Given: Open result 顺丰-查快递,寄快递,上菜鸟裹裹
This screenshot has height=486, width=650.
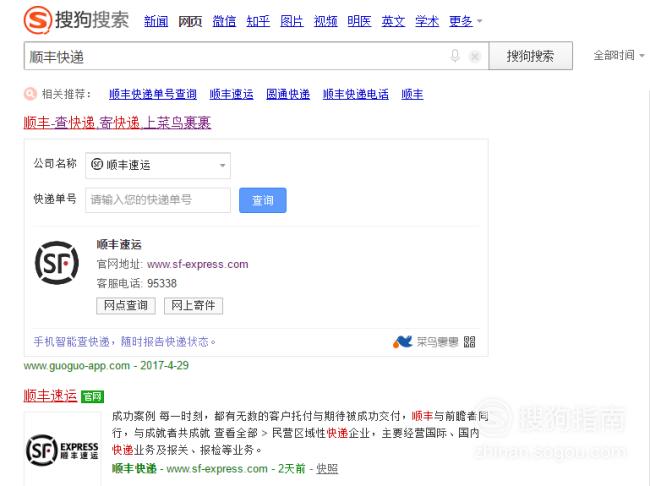Looking at the screenshot, I should 117,123.
